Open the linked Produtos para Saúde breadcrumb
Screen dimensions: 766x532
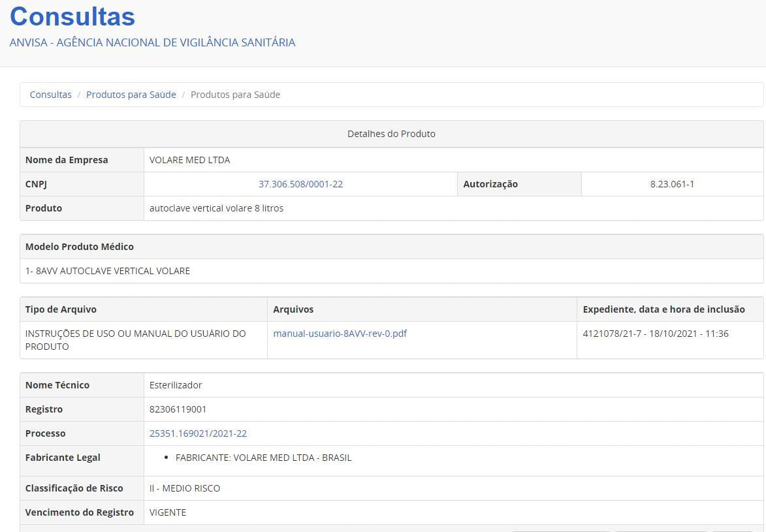131,95
